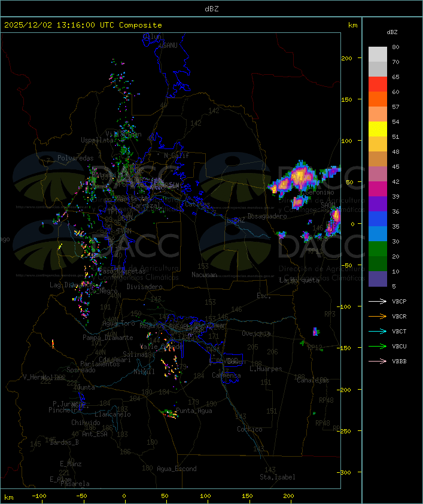Click the km label at bottom left

[9, 497]
